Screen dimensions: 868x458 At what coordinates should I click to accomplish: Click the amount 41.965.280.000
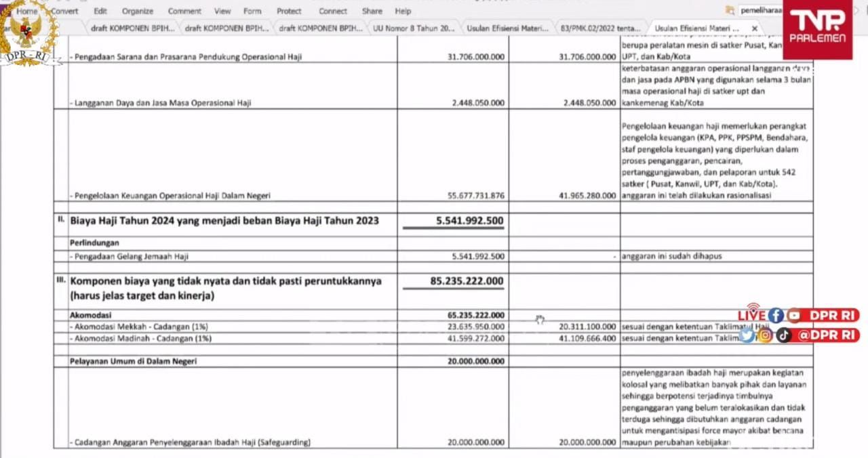(x=588, y=196)
